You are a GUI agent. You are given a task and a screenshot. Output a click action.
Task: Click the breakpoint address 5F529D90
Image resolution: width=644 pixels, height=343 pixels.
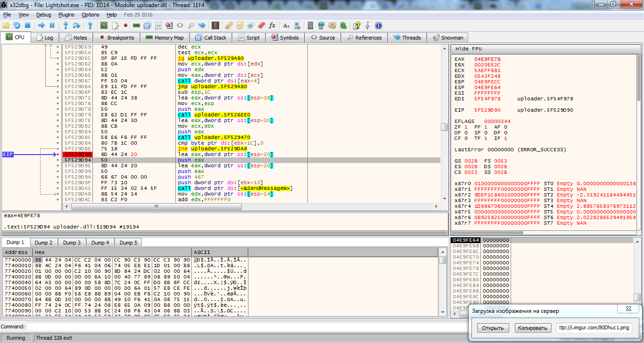pos(77,155)
